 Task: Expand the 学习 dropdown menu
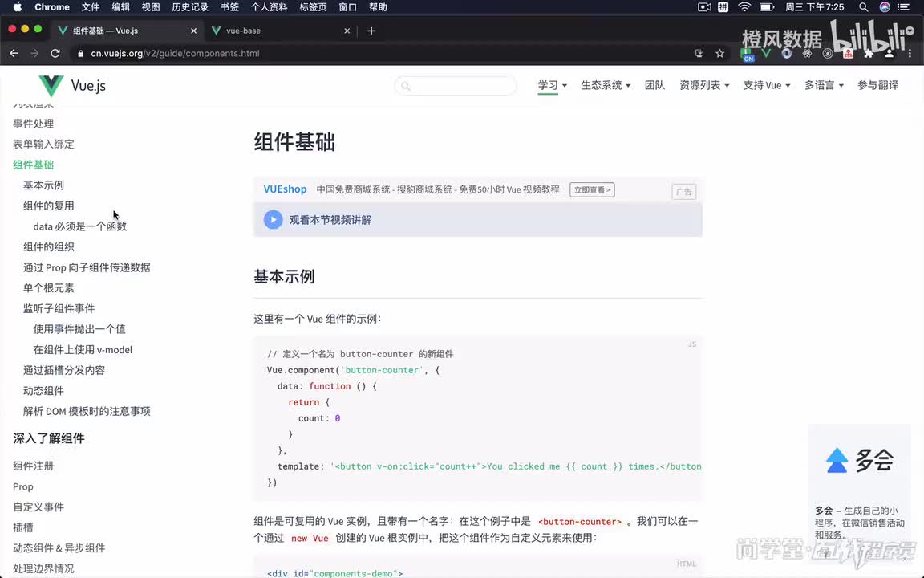pyautogui.click(x=552, y=85)
